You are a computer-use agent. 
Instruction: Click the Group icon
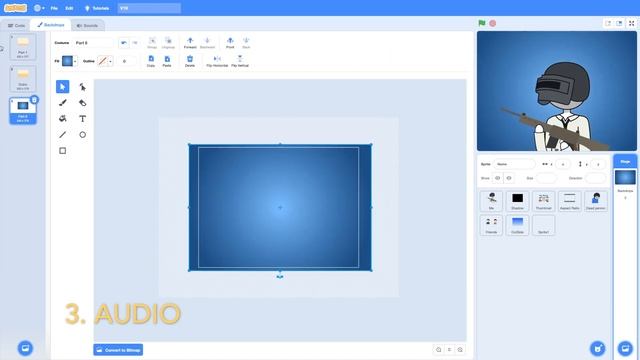(152, 42)
